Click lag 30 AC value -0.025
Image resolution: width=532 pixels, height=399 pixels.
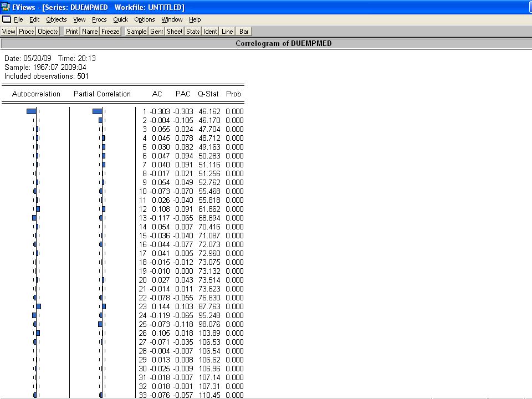click(x=160, y=369)
